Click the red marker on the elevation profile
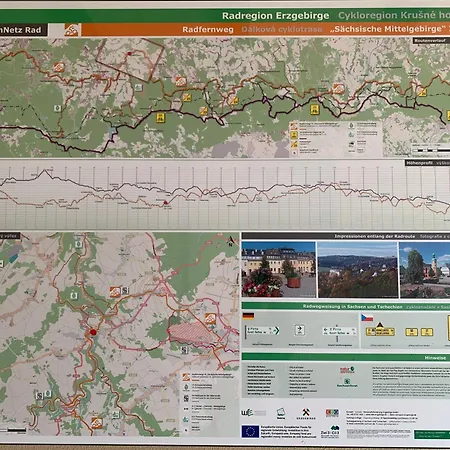Viewport: 450px width, 450px height. tap(165, 202)
